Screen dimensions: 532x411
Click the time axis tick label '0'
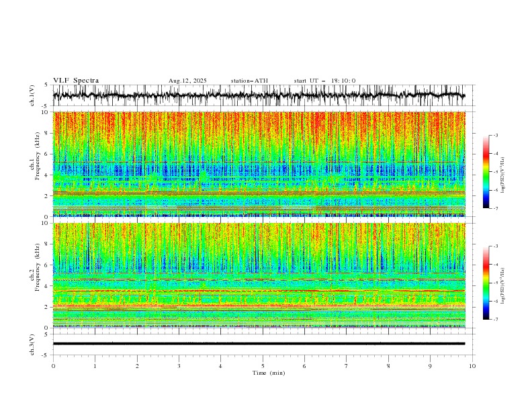pos(53,366)
